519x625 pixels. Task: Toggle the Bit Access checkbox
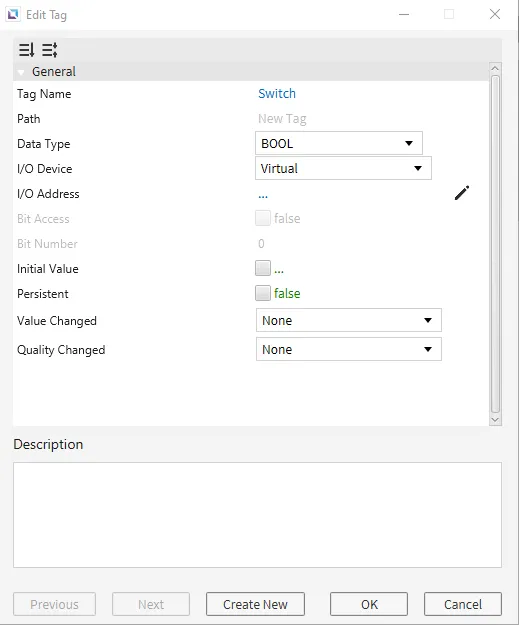point(263,218)
